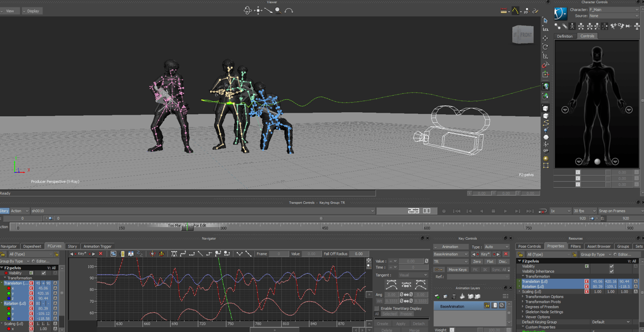Toggle Visibility Inheritance checkbox in Properties

click(x=611, y=272)
